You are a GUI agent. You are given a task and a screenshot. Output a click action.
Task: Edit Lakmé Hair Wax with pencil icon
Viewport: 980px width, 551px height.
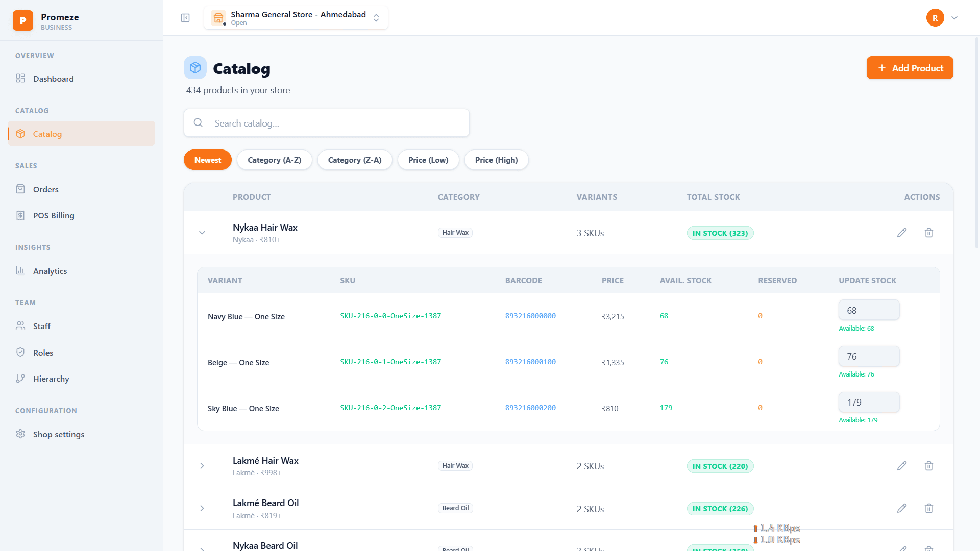tap(902, 466)
